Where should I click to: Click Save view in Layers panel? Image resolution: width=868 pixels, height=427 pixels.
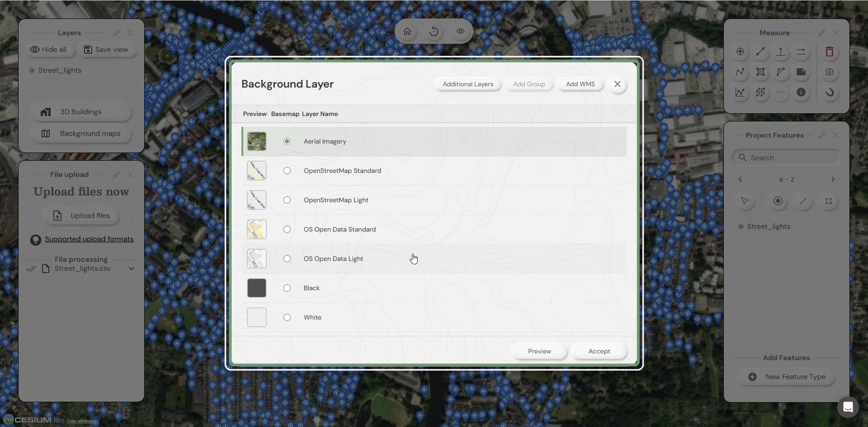pyautogui.click(x=106, y=49)
